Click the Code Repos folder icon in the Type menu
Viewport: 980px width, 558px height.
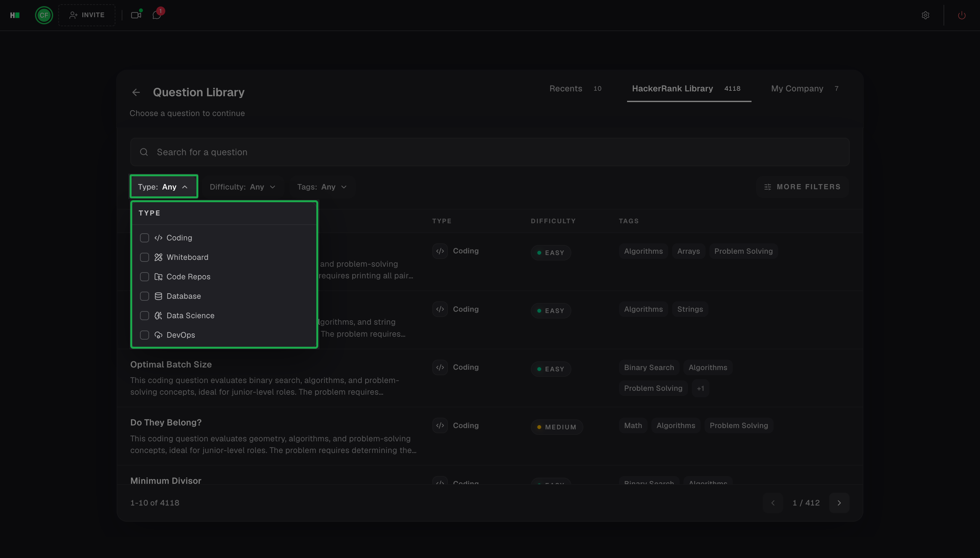pos(158,277)
